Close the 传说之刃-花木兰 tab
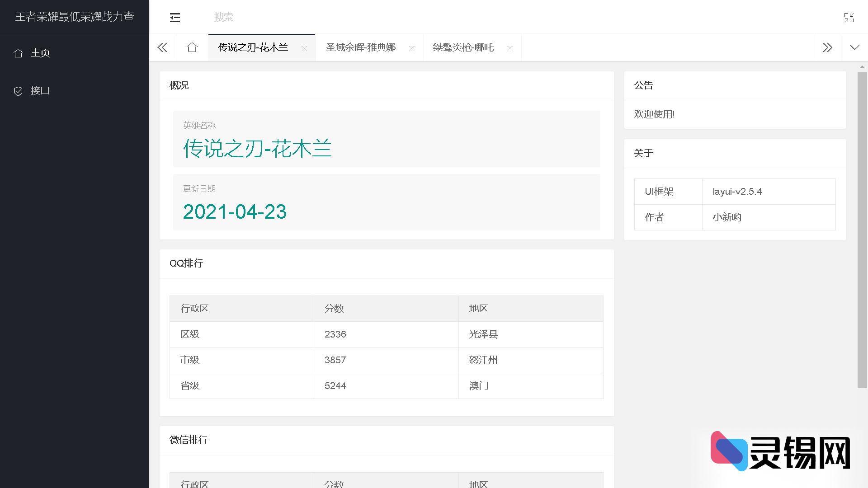Viewport: 868px width, 488px height. [x=305, y=48]
